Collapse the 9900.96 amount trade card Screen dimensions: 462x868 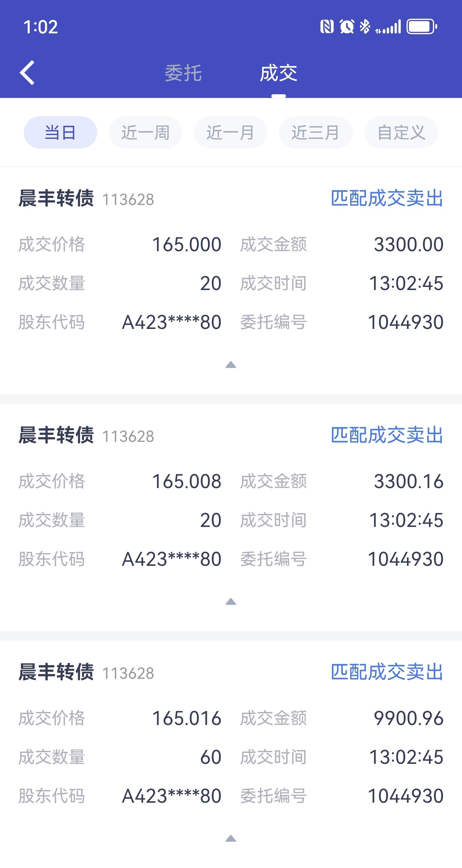click(231, 839)
